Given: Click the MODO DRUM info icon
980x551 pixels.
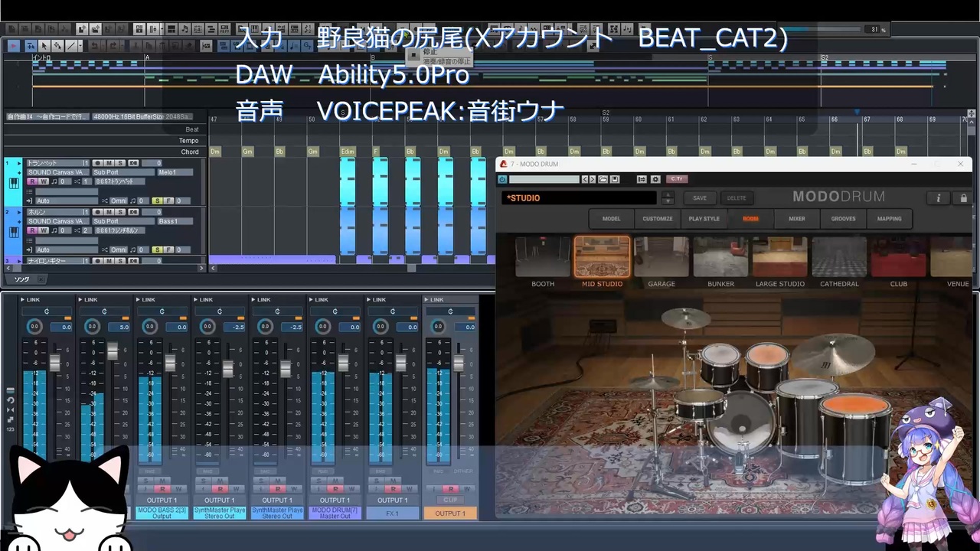Looking at the screenshot, I should click(x=939, y=198).
